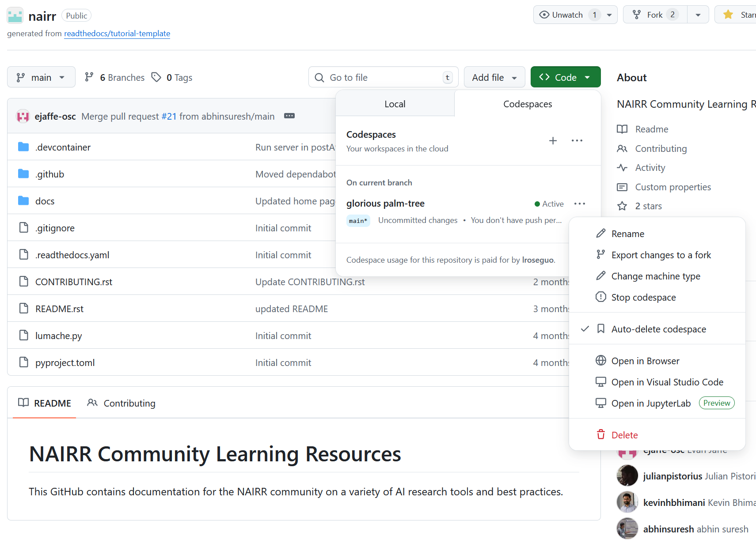This screenshot has height=543, width=756.
Task: Click the nairr repository name
Action: coord(42,16)
